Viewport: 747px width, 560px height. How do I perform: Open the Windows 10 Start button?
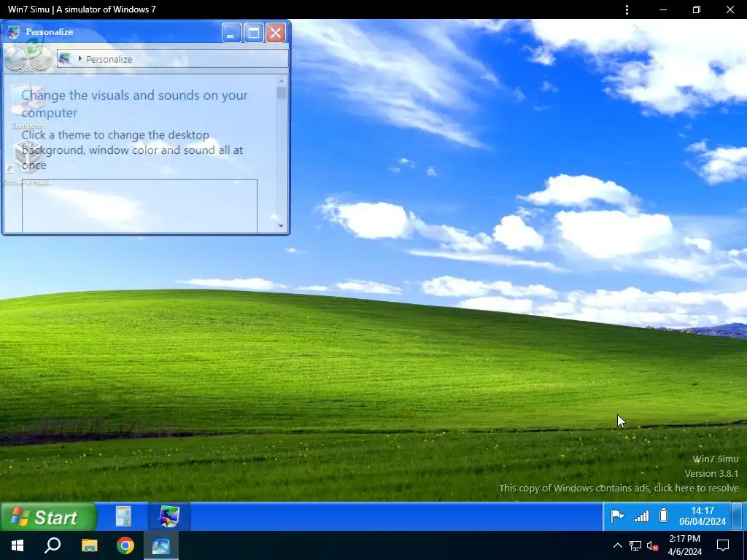(x=18, y=545)
